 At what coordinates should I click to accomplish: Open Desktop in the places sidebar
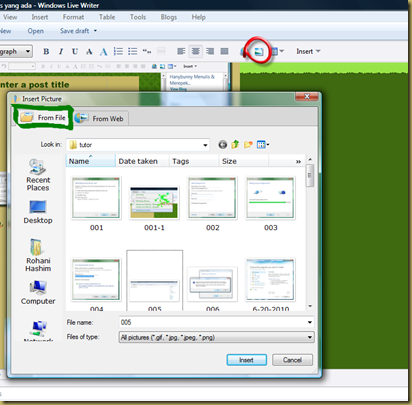(38, 212)
